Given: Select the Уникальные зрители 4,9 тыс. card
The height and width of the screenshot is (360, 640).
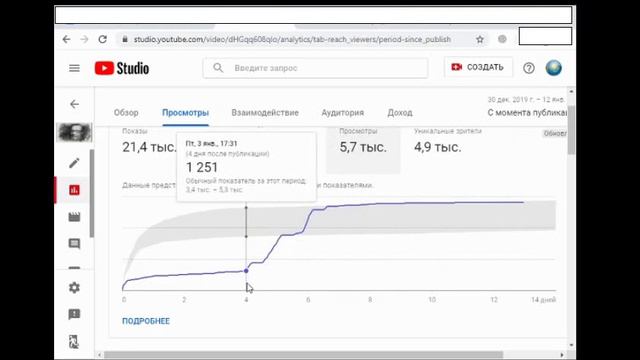Looking at the screenshot, I should click(x=448, y=142).
